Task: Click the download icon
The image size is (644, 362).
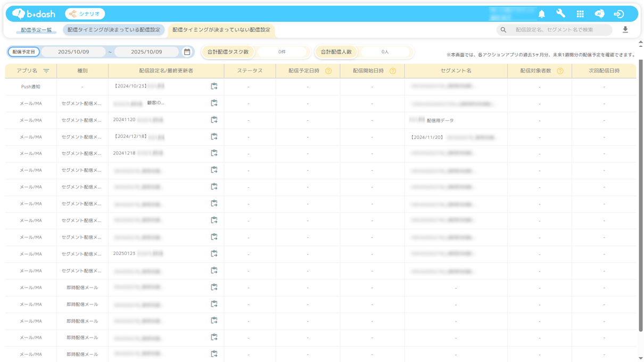Action: [x=625, y=30]
